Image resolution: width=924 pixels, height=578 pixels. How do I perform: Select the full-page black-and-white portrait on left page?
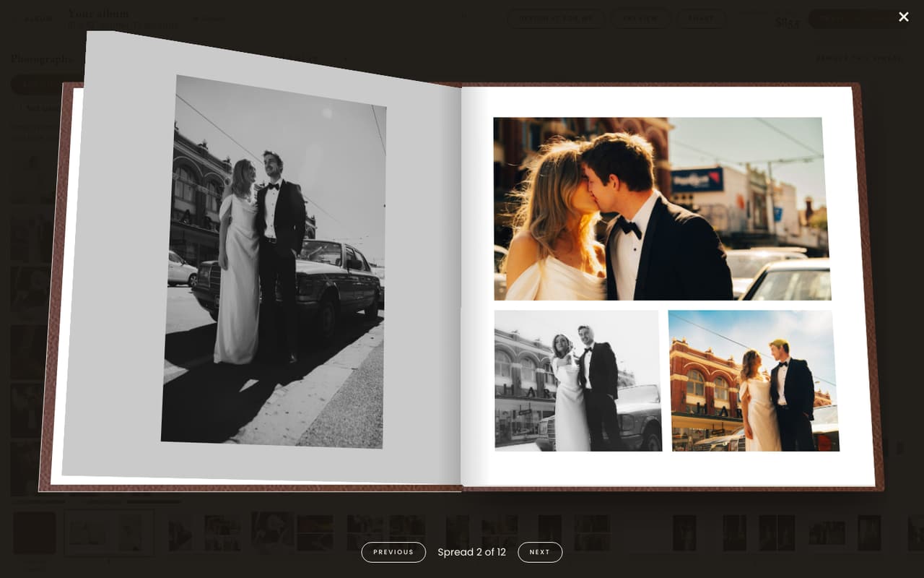tap(274, 262)
